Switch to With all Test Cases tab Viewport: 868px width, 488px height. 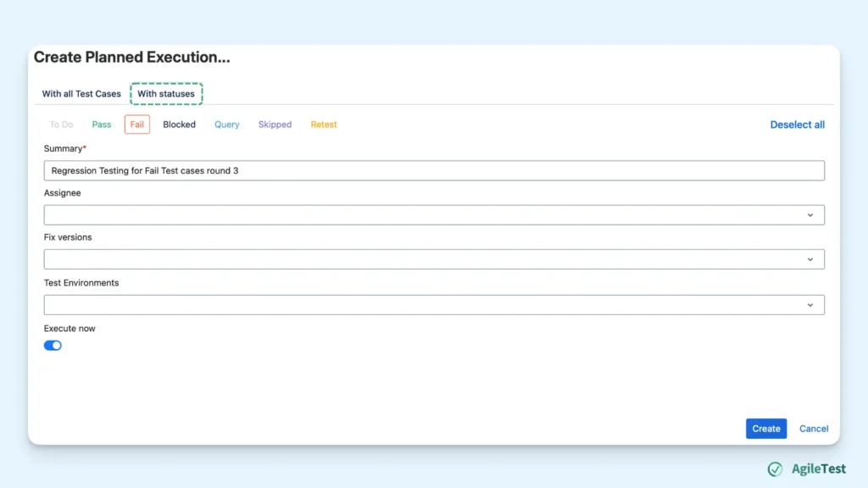click(x=81, y=93)
